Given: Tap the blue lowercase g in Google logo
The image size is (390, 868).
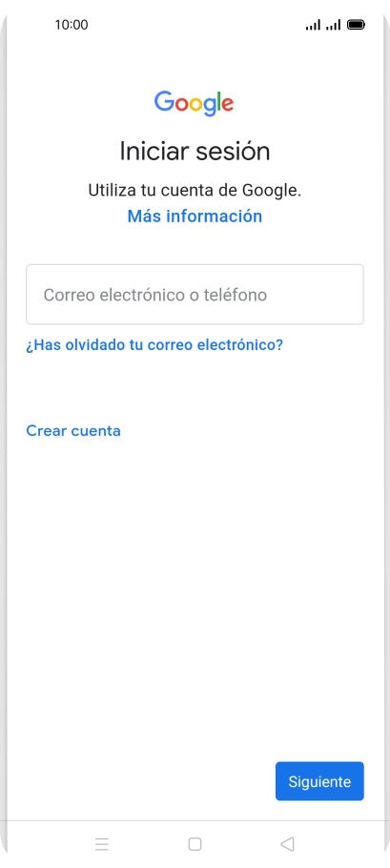Looking at the screenshot, I should [210, 108].
